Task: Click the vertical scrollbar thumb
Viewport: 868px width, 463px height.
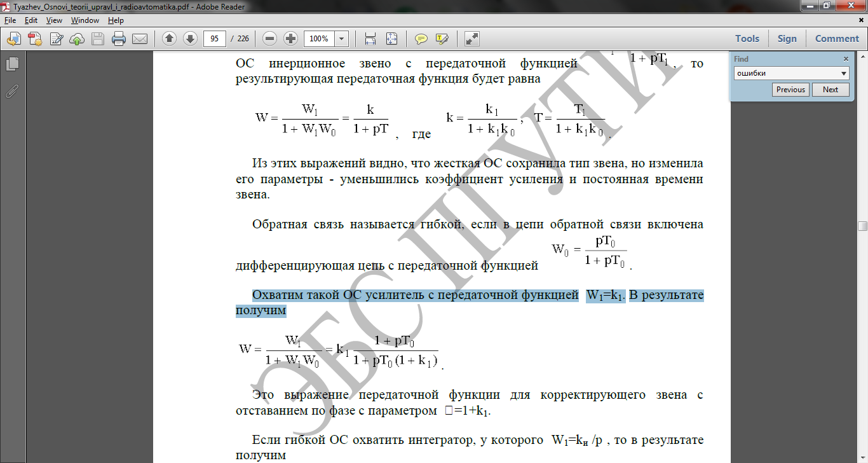Action: click(862, 226)
